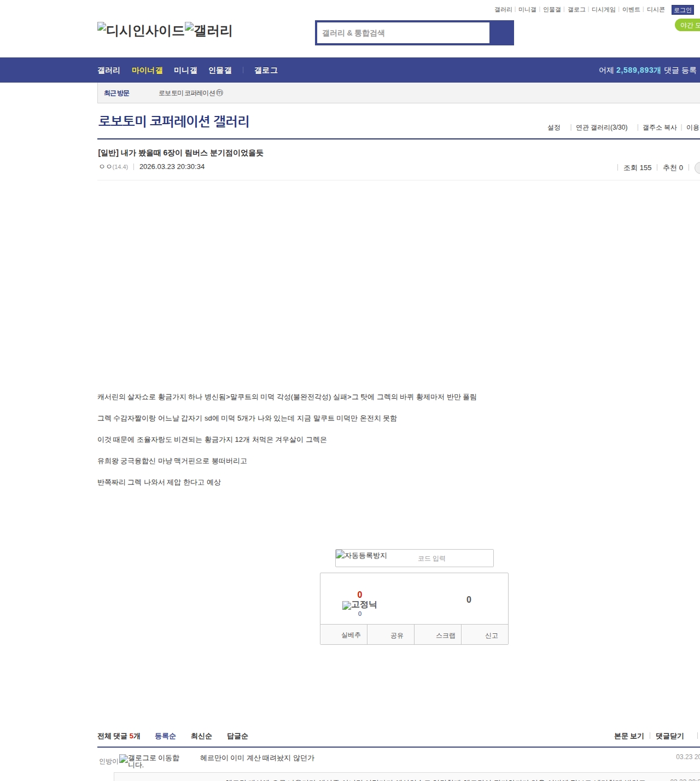
Task: Open the 마이너갤 tab in navigation bar
Action: pos(147,71)
